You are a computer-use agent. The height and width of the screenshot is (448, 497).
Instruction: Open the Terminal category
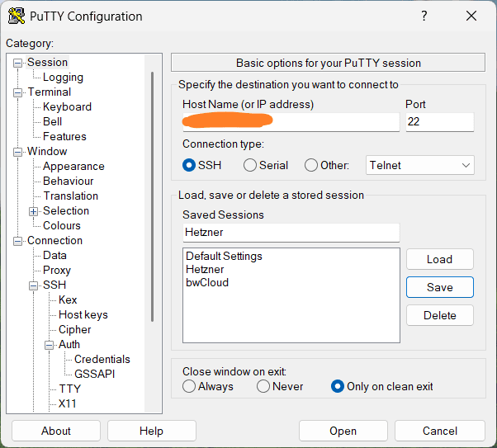coord(50,92)
